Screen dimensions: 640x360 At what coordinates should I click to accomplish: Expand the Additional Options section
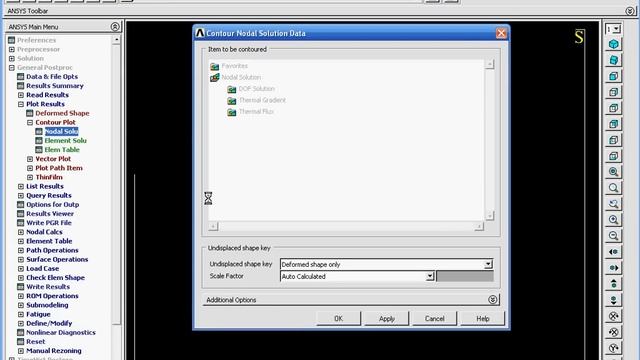click(x=493, y=300)
